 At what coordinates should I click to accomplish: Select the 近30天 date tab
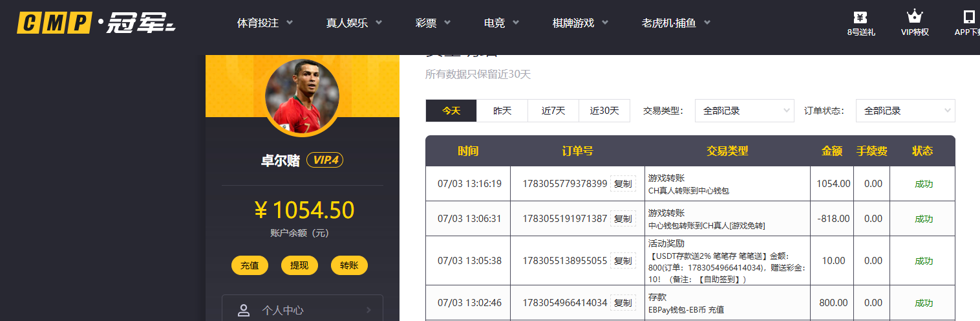[604, 111]
